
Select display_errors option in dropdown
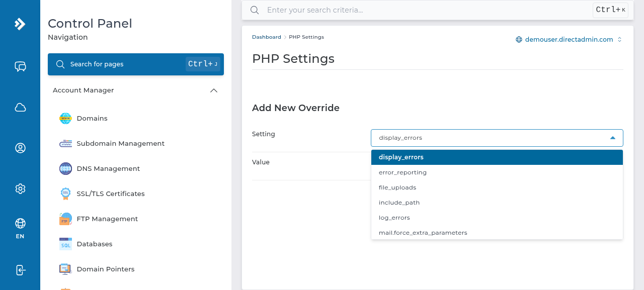[497, 157]
